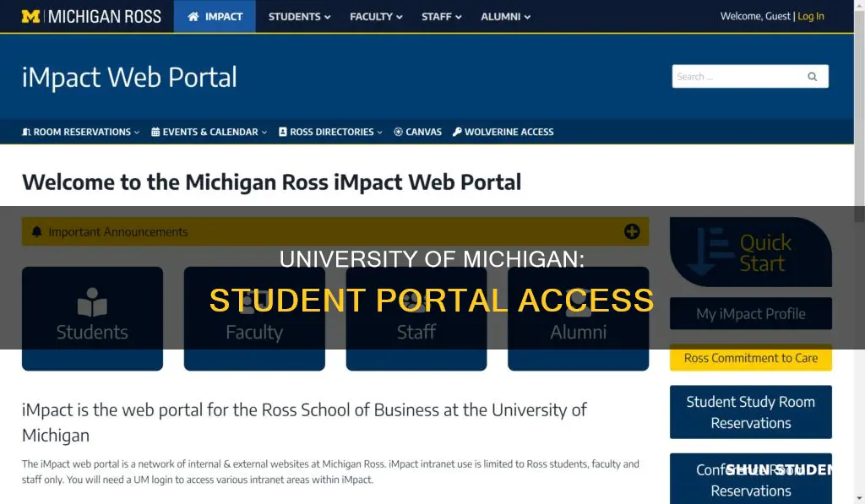865x504 pixels.
Task: Click the Wolverine Access key icon
Action: pos(457,132)
